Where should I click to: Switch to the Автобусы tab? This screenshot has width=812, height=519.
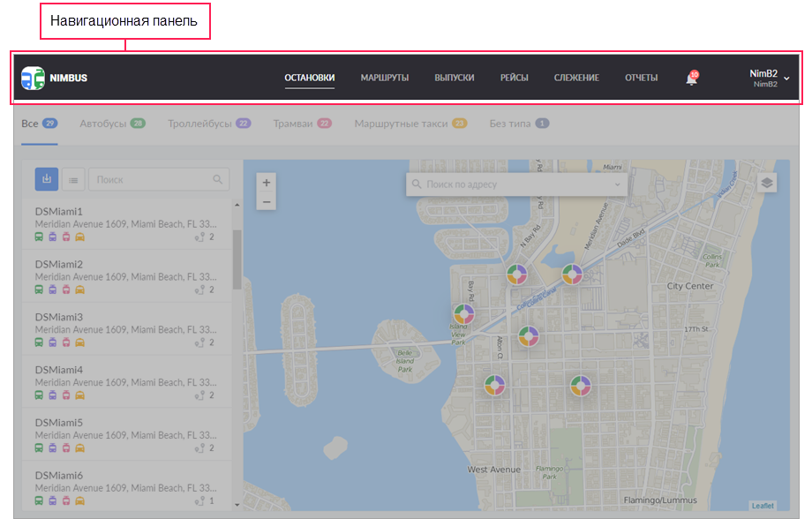(112, 124)
